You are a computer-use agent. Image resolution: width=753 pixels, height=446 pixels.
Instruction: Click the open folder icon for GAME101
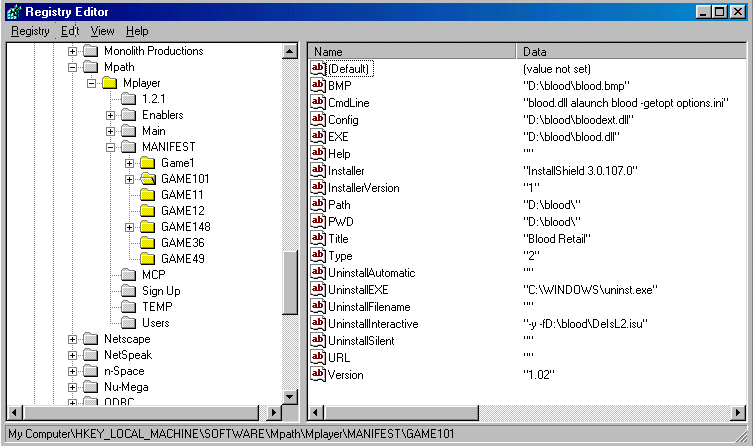148,179
